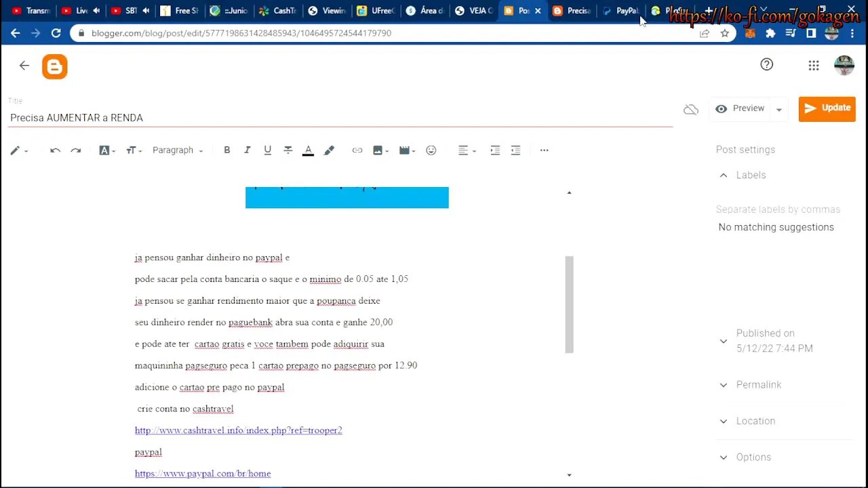Expand the Published on section
Viewport: 868px width, 488px height.
click(723, 341)
